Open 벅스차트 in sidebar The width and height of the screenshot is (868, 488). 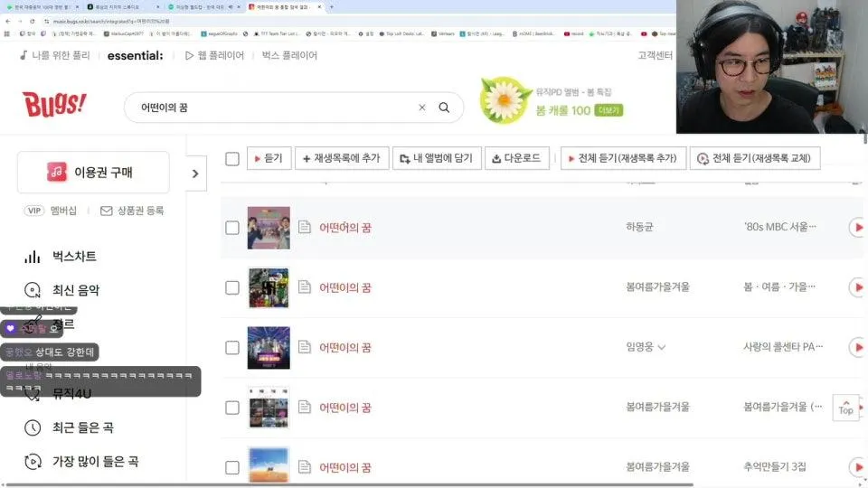(x=74, y=257)
